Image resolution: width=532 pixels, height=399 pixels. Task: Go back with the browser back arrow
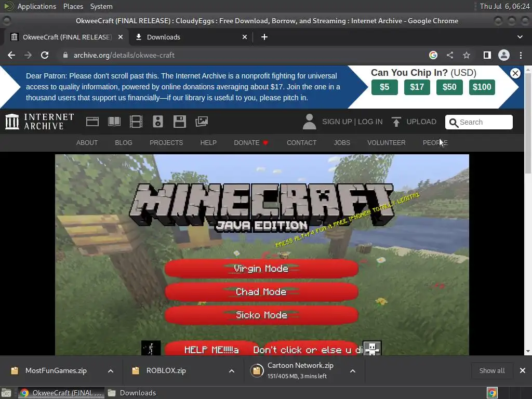(x=11, y=55)
